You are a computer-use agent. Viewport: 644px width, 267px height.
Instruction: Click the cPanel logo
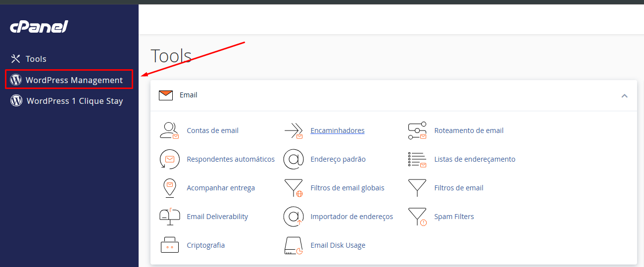coord(39,27)
